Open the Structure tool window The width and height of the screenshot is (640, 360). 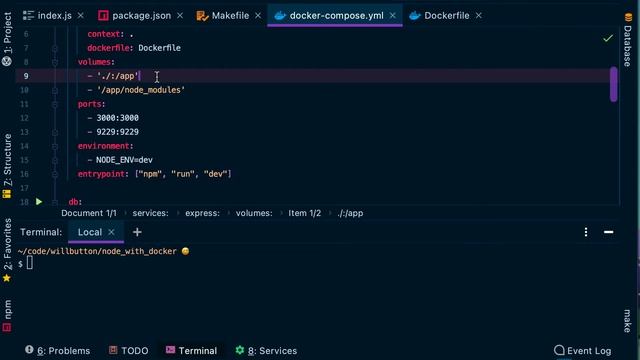point(7,166)
